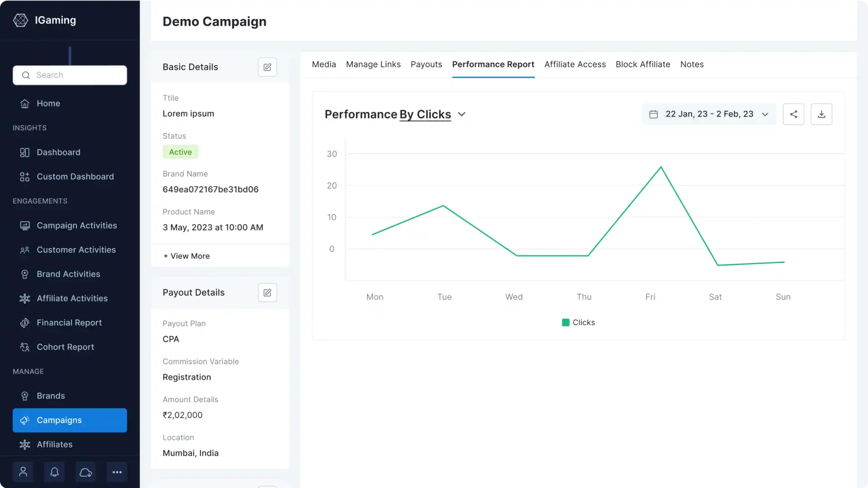This screenshot has height=488, width=868.
Task: Select Campaigns in the Manage section
Action: point(70,420)
